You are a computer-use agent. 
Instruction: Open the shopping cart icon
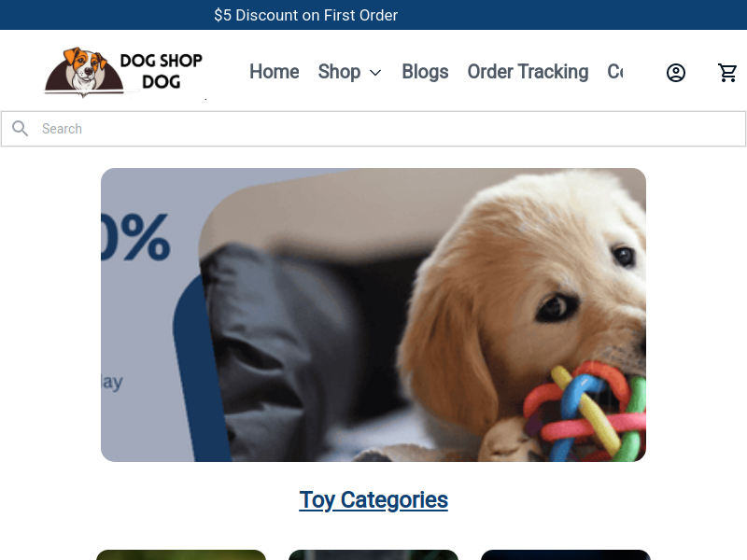727,73
